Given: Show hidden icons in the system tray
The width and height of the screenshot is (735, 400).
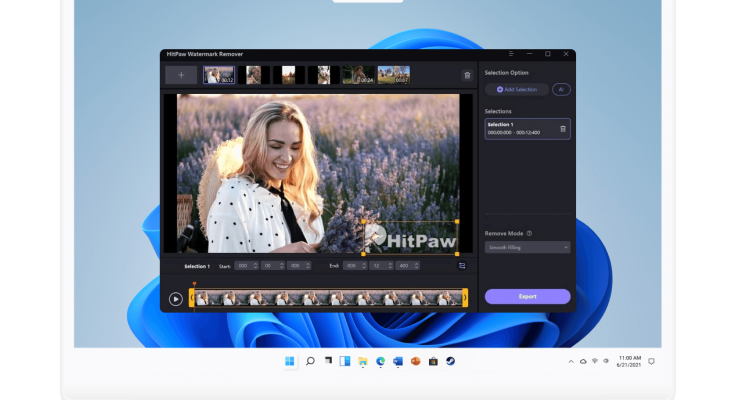Looking at the screenshot, I should (571, 361).
